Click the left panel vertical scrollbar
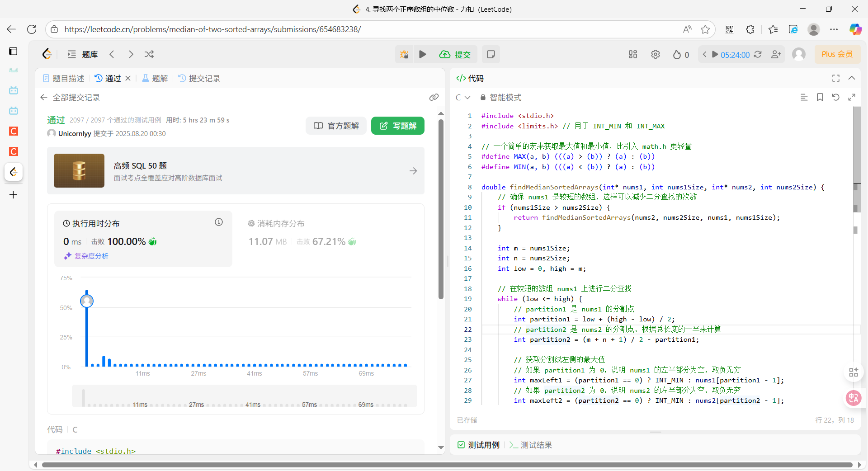 click(x=441, y=209)
